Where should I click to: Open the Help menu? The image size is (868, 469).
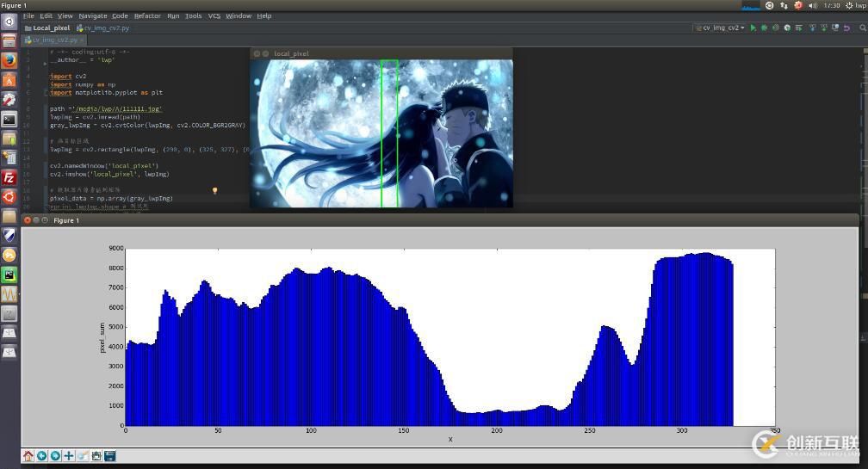pyautogui.click(x=264, y=16)
